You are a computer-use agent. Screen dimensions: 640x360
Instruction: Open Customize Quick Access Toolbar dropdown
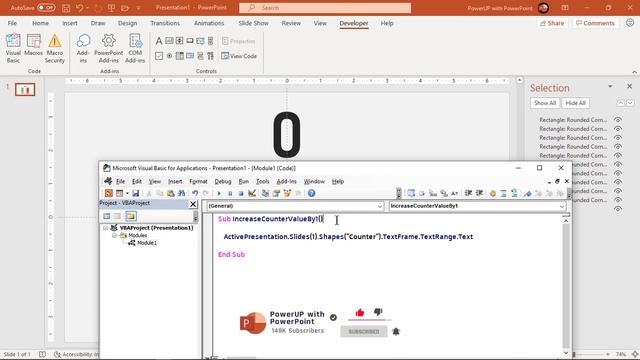138,8
